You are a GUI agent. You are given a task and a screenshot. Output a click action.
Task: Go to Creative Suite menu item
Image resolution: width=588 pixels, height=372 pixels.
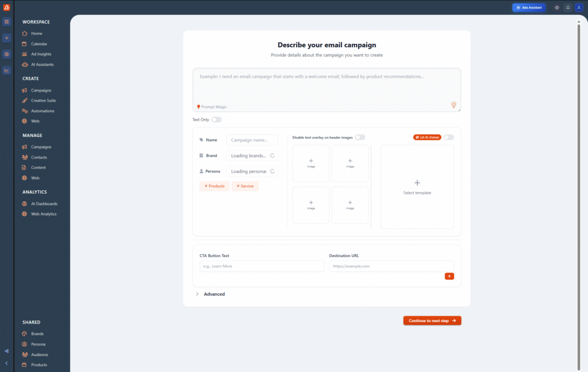click(43, 101)
